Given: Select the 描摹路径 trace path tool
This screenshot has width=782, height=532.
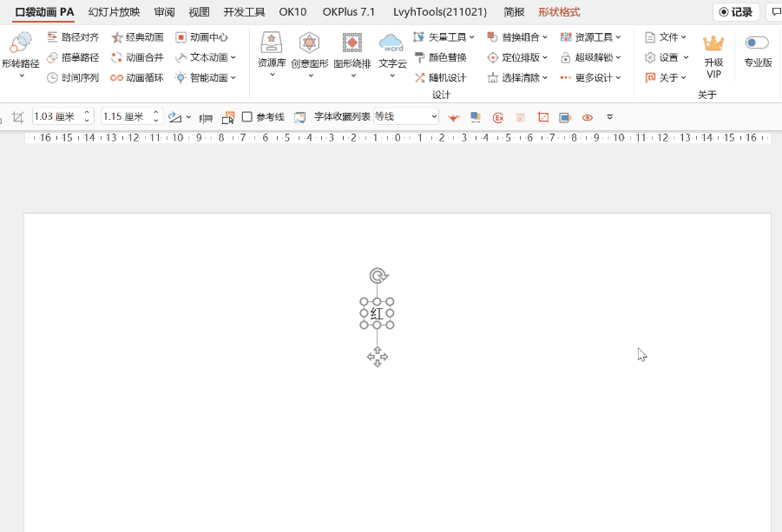Looking at the screenshot, I should click(73, 58).
